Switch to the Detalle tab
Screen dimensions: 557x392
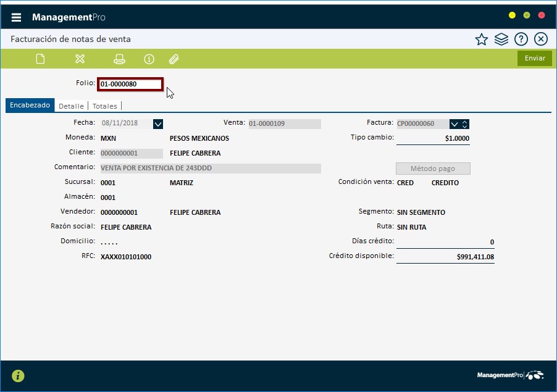pyautogui.click(x=71, y=106)
